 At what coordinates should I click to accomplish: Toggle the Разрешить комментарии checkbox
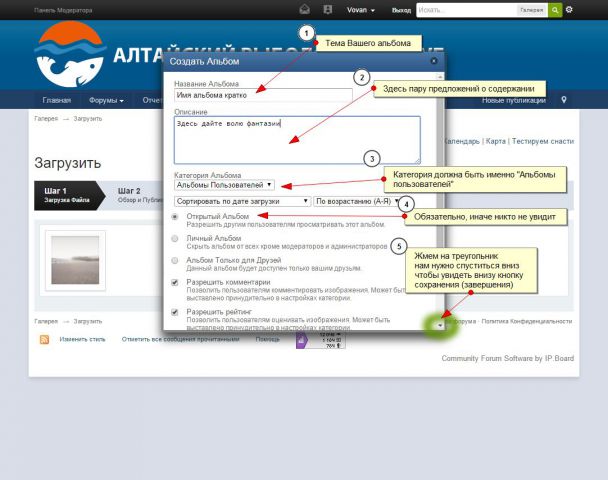tap(176, 282)
